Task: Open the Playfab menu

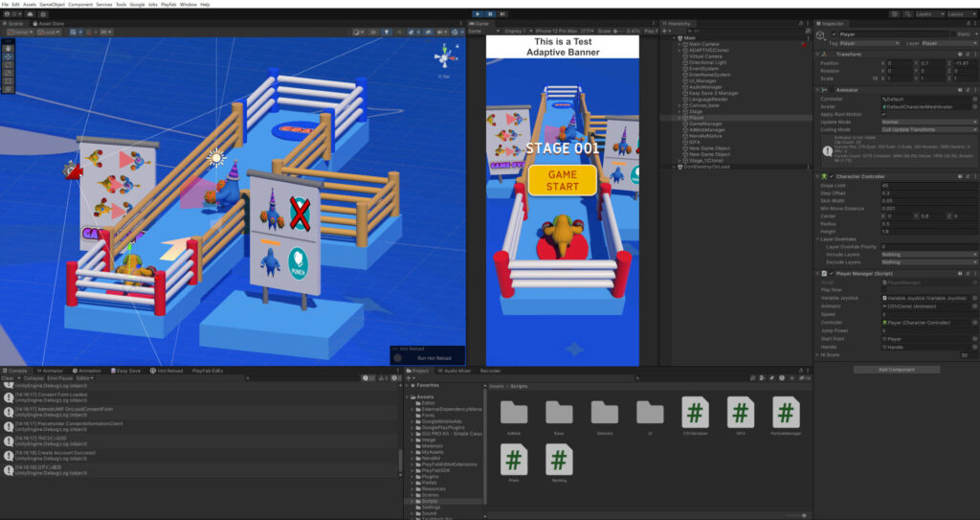Action: coord(168,5)
